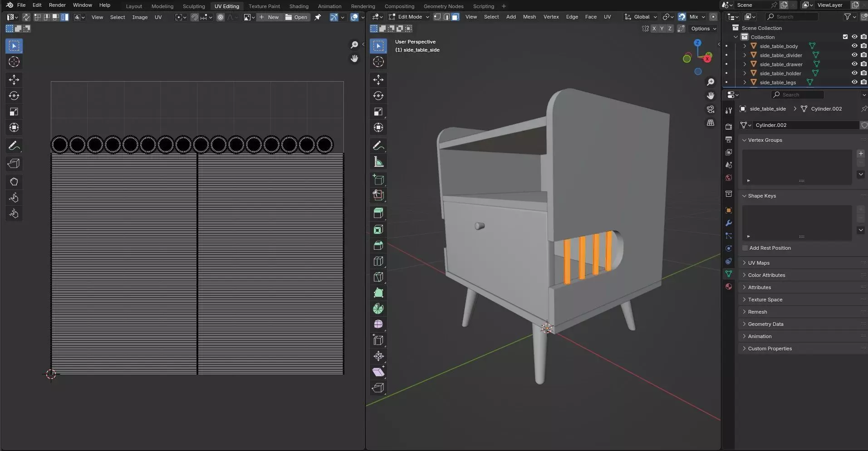The height and width of the screenshot is (451, 868).
Task: Hide side_table_body in viewport
Action: (854, 46)
